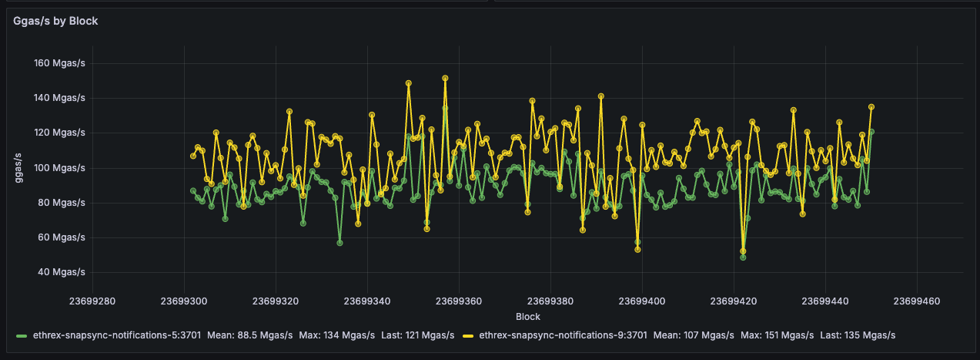The image size is (980, 360).
Task: Click the Last: 135 Mgas/s legend value
Action: pos(858,335)
